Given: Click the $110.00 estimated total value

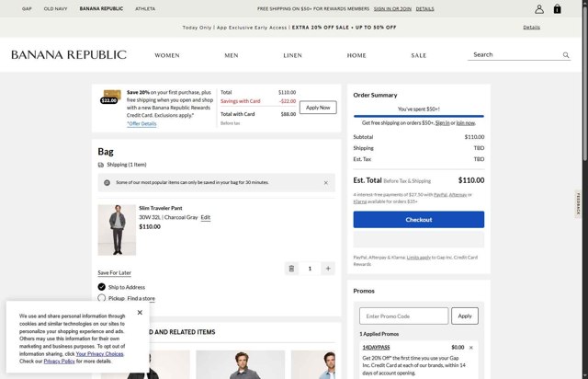Looking at the screenshot, I should [471, 180].
